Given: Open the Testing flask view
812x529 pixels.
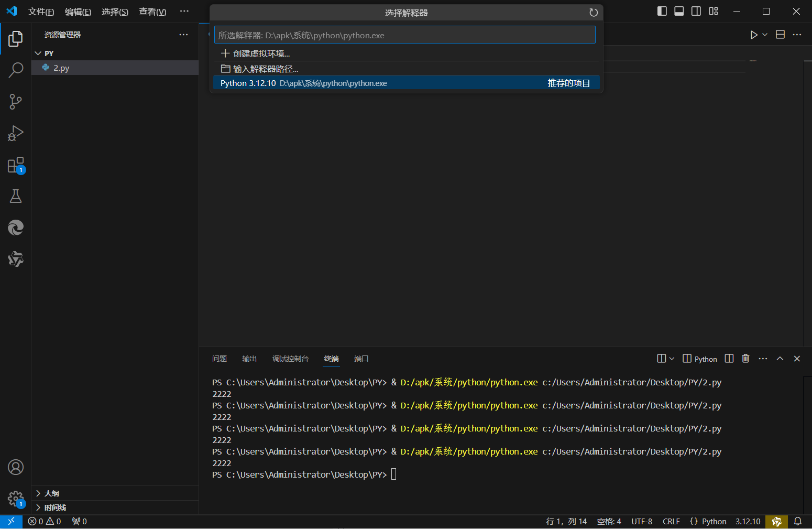Looking at the screenshot, I should point(16,196).
